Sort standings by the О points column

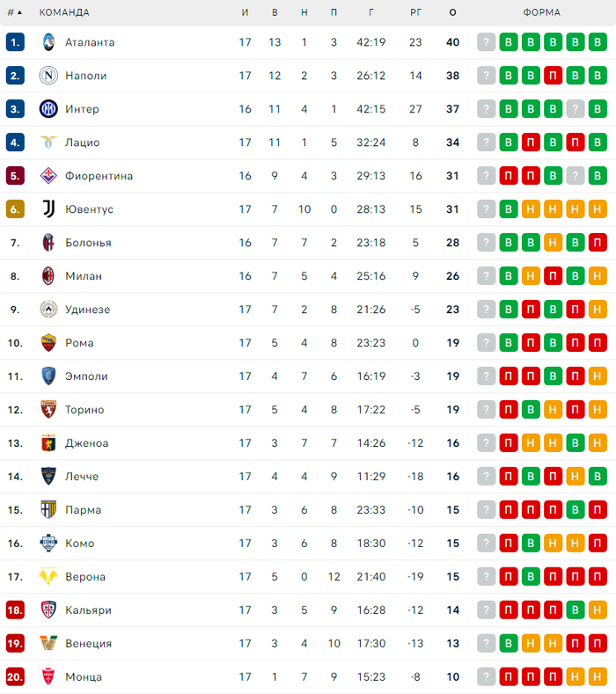point(452,13)
